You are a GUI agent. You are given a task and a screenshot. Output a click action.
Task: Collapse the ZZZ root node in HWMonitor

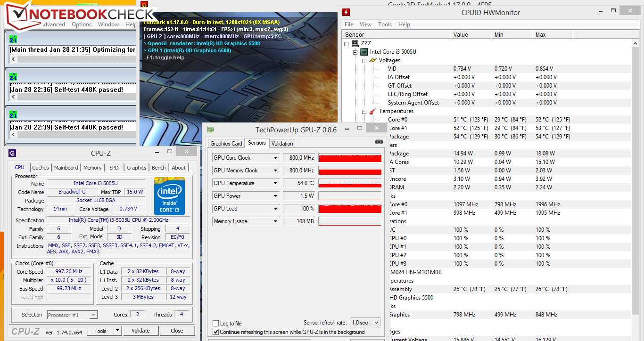pos(347,44)
